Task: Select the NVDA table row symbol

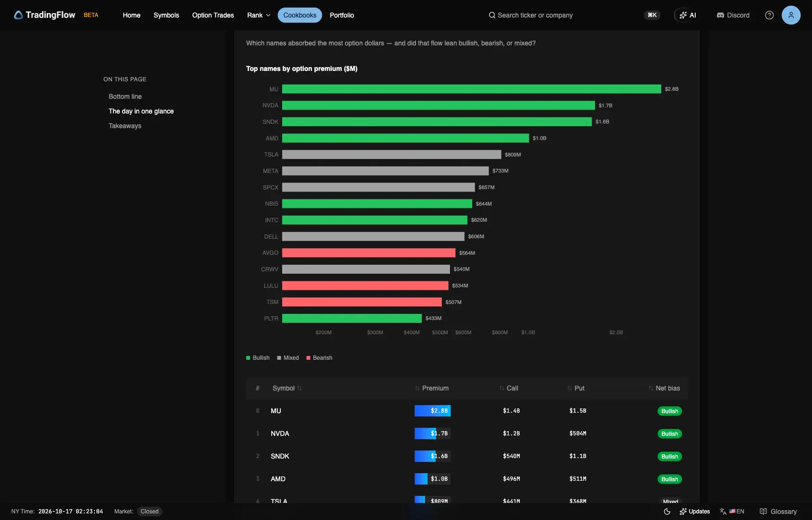Action: click(280, 433)
